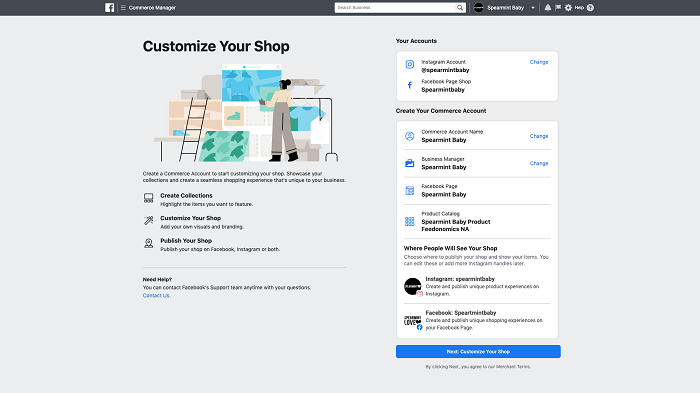The width and height of the screenshot is (700, 393).
Task: Click Instagram: spearmintbaby entry text
Action: [x=460, y=279]
